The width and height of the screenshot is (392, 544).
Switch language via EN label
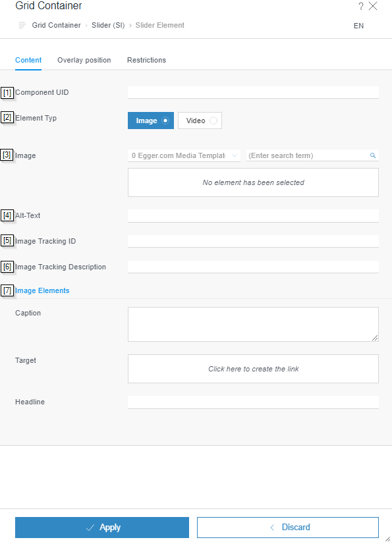358,26
